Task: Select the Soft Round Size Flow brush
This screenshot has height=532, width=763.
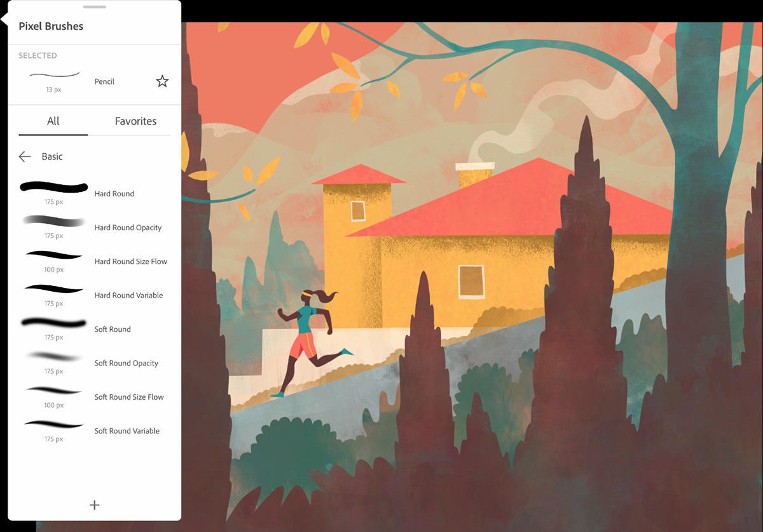Action: [94, 397]
